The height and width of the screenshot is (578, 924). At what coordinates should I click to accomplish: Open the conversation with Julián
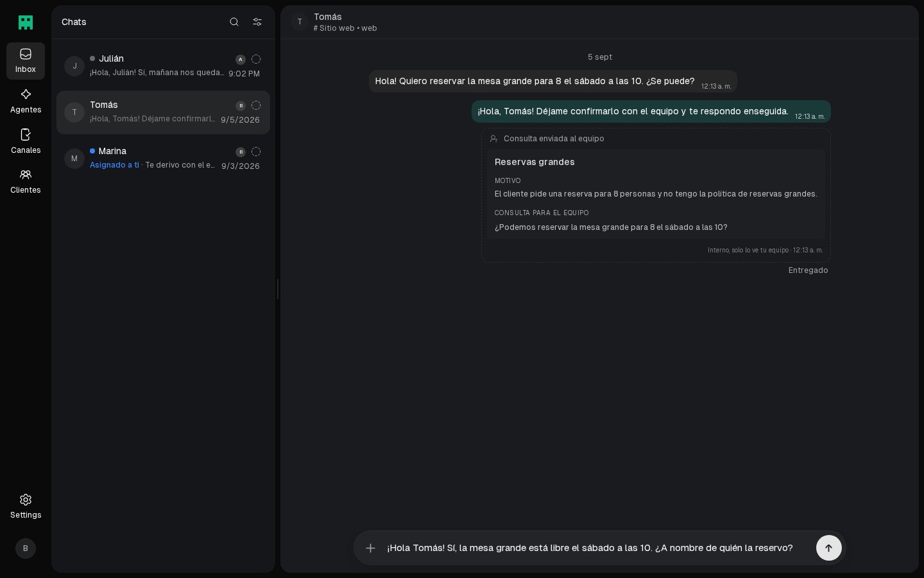click(x=163, y=66)
